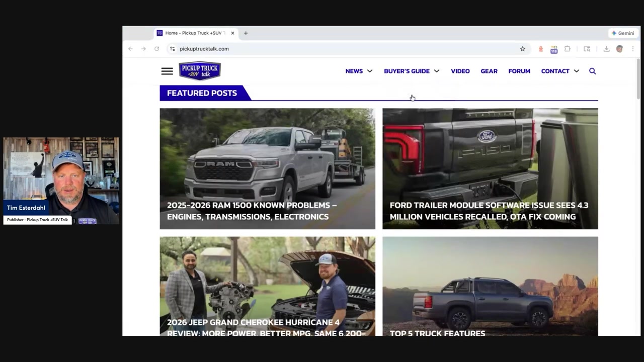Open the site search magnifier icon
Image resolution: width=644 pixels, height=362 pixels.
(x=592, y=71)
